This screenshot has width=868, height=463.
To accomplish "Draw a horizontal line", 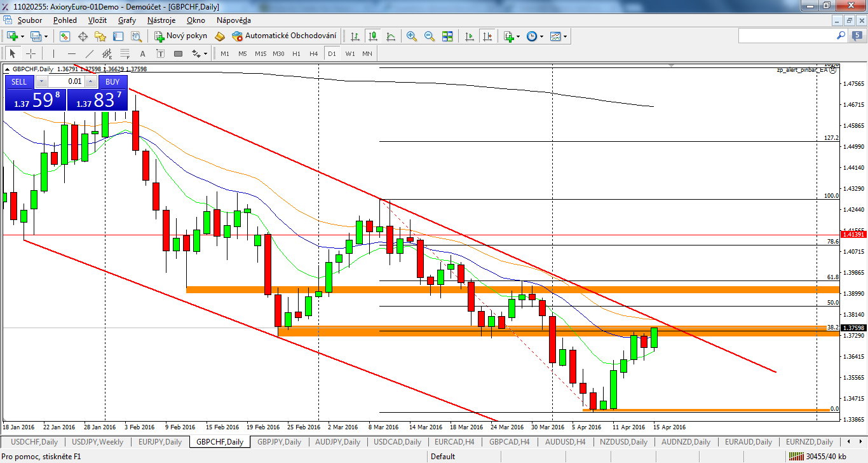I will [72, 53].
